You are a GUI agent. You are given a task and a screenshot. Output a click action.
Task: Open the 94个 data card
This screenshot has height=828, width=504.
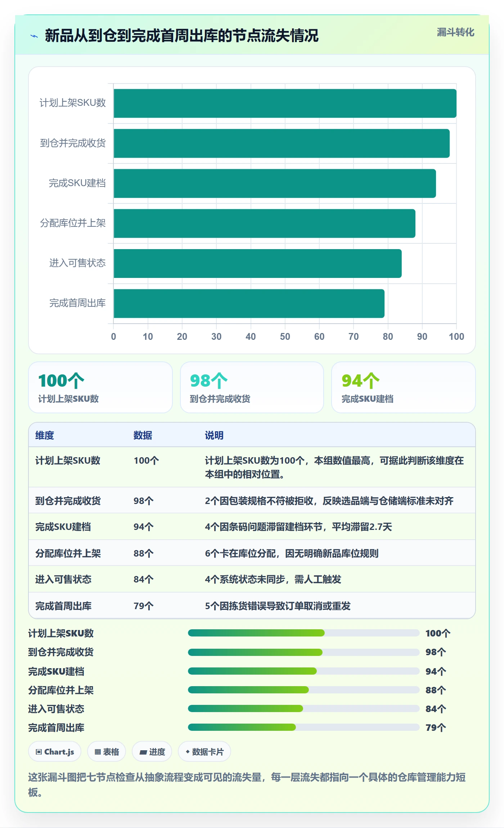[404, 387]
